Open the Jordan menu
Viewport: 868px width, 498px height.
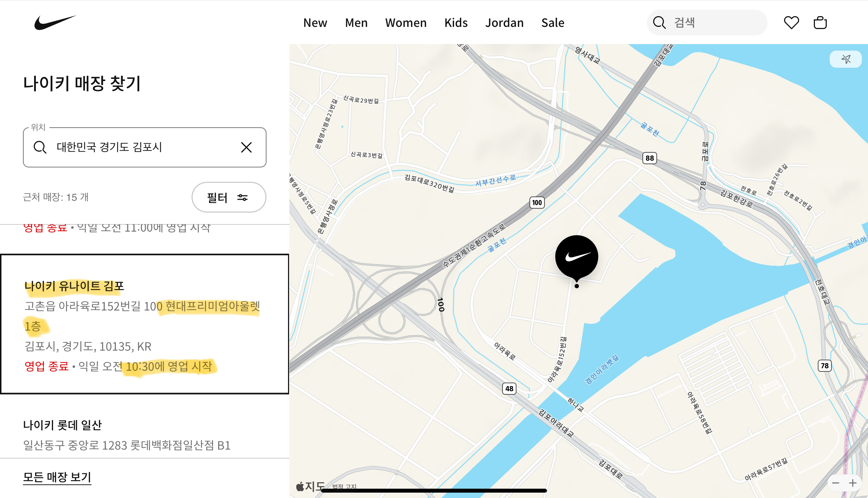tap(504, 23)
